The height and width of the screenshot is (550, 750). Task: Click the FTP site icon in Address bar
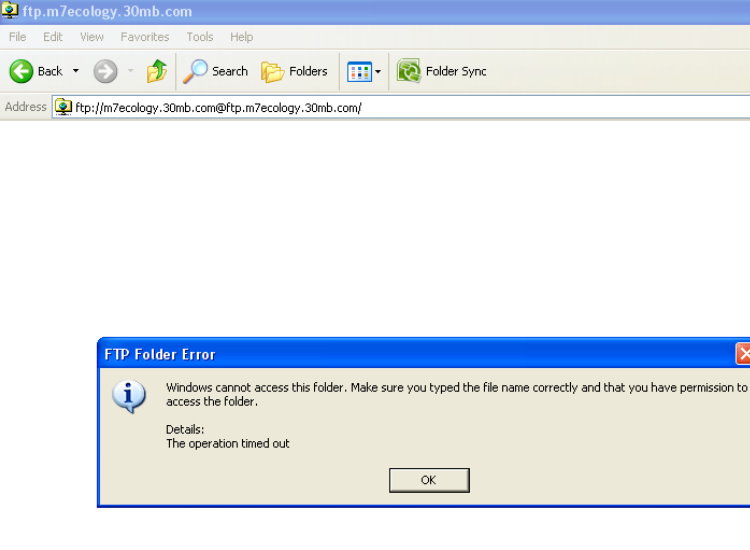click(64, 107)
